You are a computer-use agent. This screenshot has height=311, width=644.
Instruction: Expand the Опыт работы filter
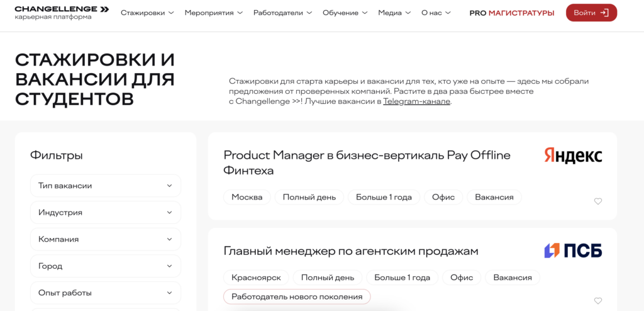[x=106, y=293]
